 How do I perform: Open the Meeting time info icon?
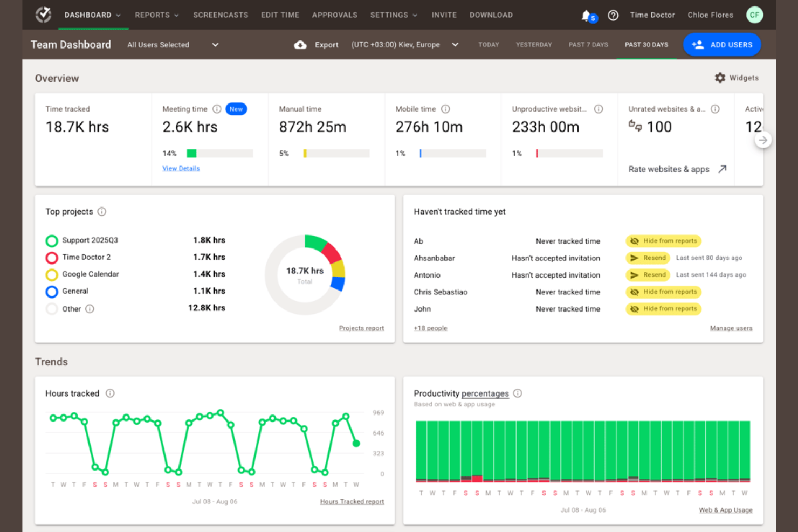click(217, 109)
